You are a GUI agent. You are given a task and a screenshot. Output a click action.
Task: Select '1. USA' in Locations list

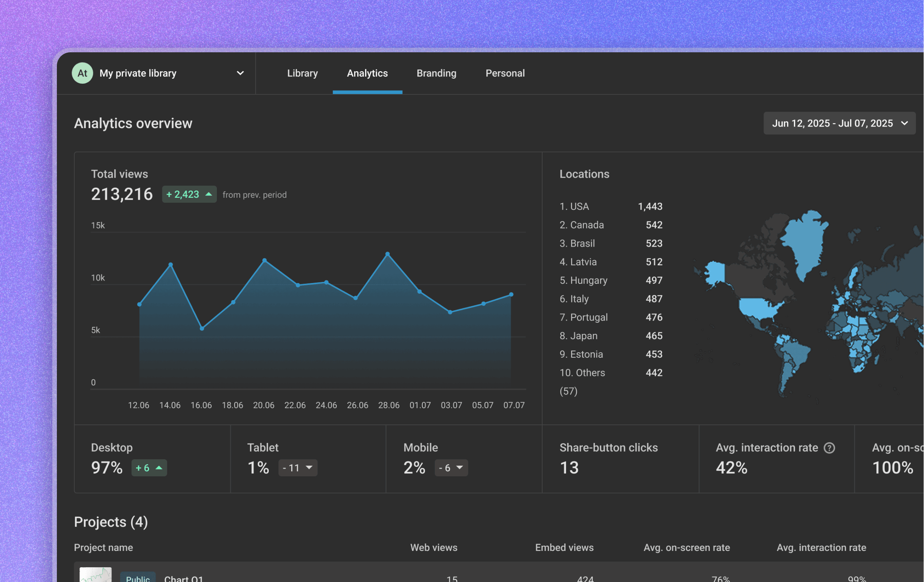click(611, 206)
